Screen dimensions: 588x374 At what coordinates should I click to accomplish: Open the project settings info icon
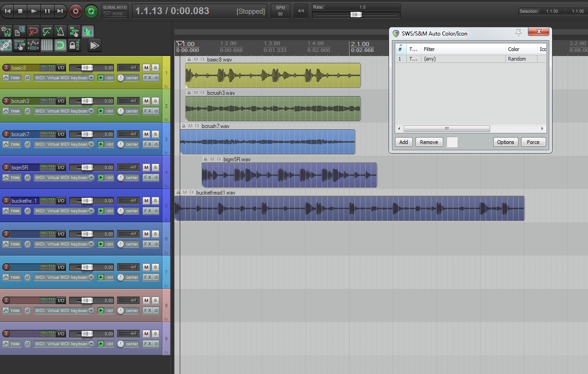click(x=20, y=31)
